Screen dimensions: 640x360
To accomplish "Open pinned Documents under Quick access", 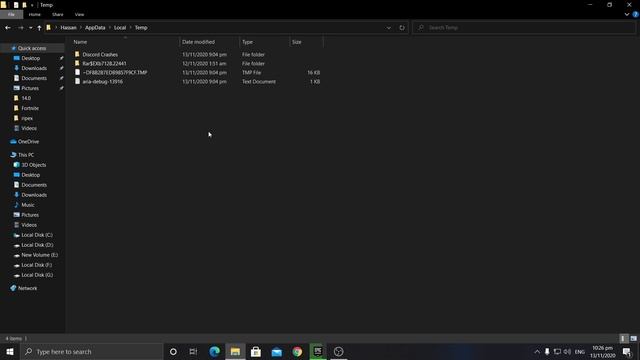I will [x=34, y=78].
